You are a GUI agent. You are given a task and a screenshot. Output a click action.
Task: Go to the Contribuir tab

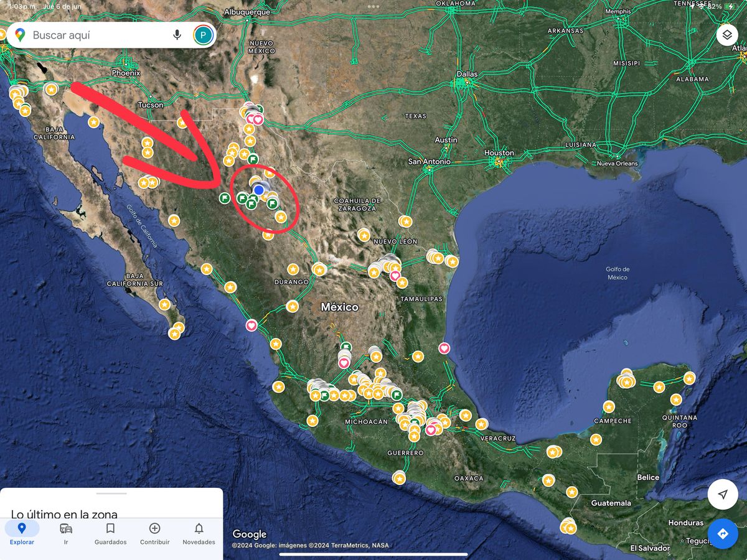click(x=154, y=533)
